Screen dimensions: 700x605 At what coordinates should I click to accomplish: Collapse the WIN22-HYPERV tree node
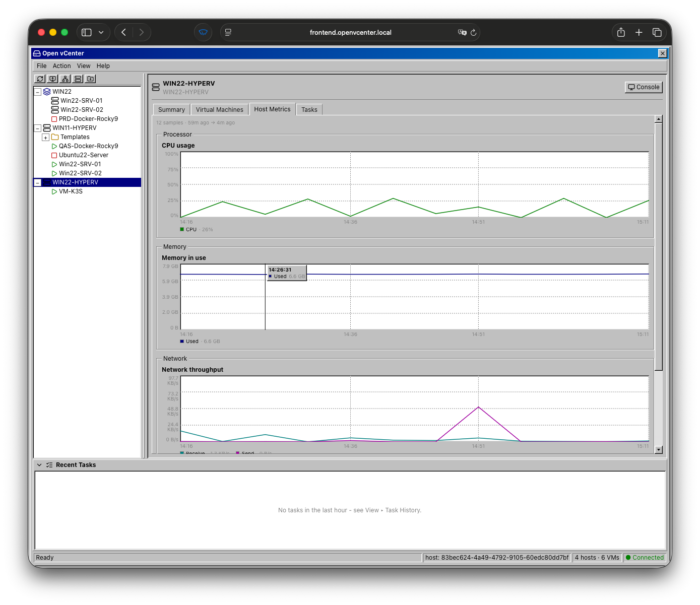coord(38,182)
